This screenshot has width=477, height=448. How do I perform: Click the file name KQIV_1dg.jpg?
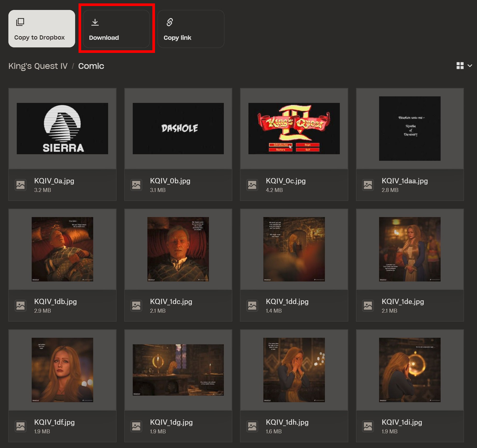(171, 422)
